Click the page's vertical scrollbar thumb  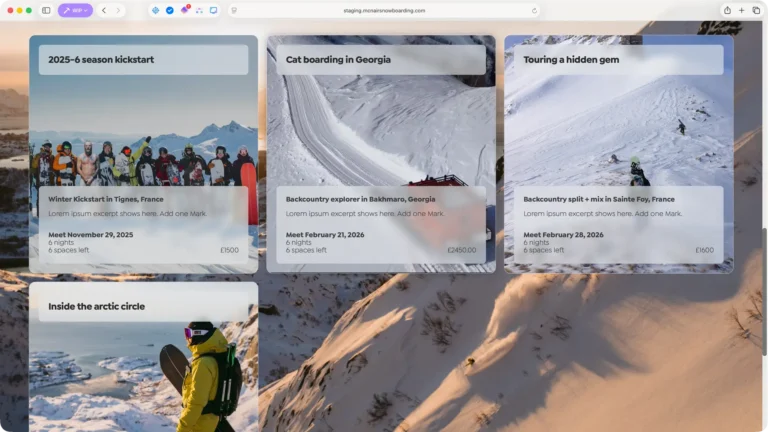764,290
